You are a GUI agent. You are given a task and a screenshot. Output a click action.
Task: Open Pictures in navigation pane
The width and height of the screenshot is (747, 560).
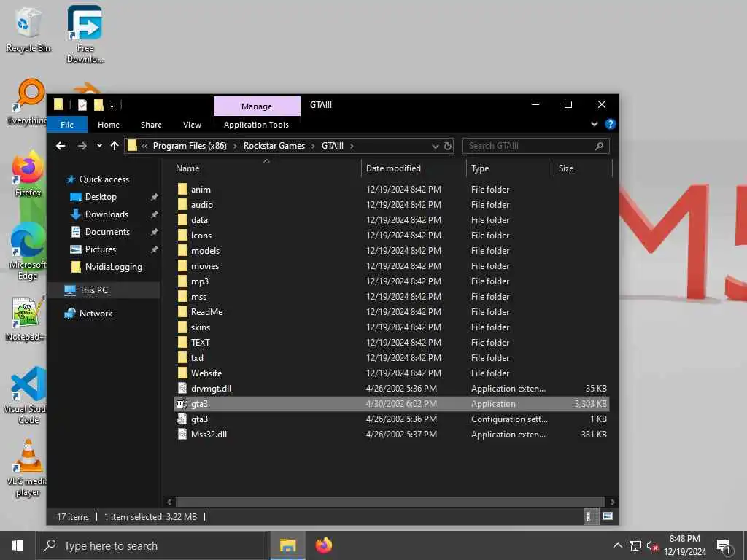(x=100, y=249)
